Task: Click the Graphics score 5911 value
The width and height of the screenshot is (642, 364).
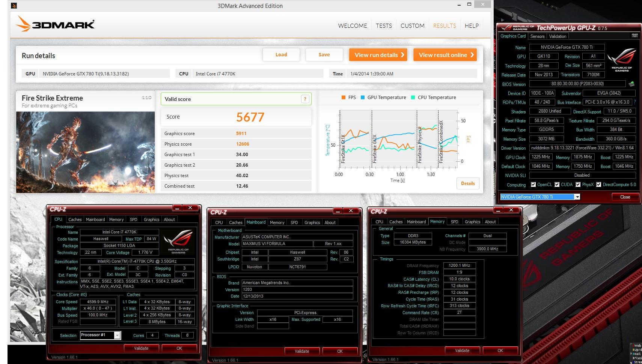Action: [241, 133]
